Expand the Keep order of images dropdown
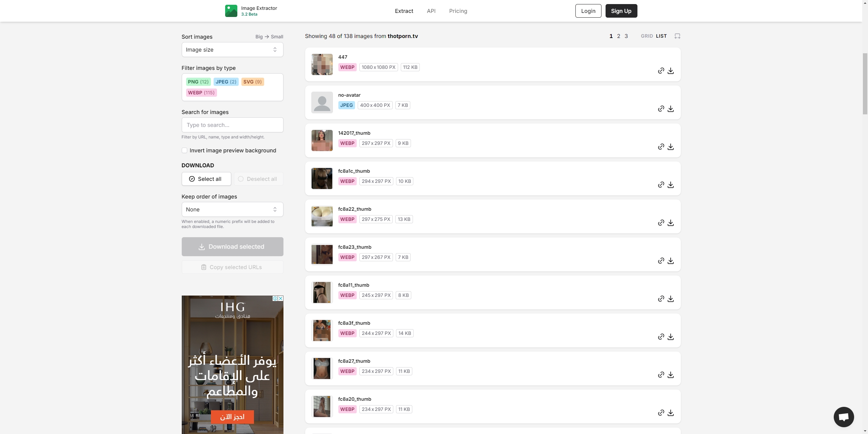The width and height of the screenshot is (868, 434). pos(232,209)
